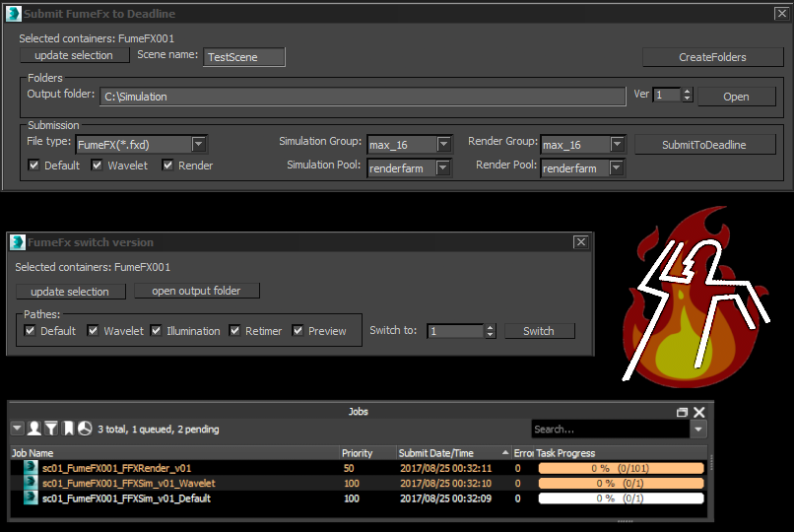The height and width of the screenshot is (532, 794).
Task: Click the open output folder button
Action: [x=196, y=291]
